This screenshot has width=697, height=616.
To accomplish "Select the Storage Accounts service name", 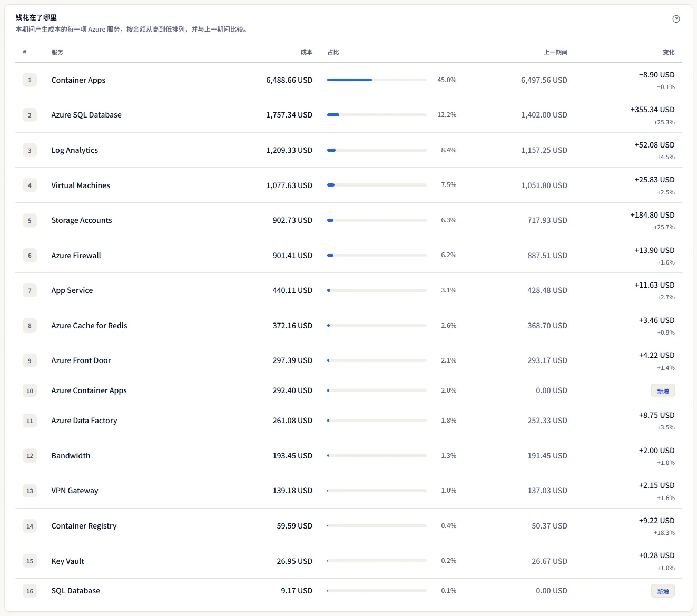I will click(82, 220).
